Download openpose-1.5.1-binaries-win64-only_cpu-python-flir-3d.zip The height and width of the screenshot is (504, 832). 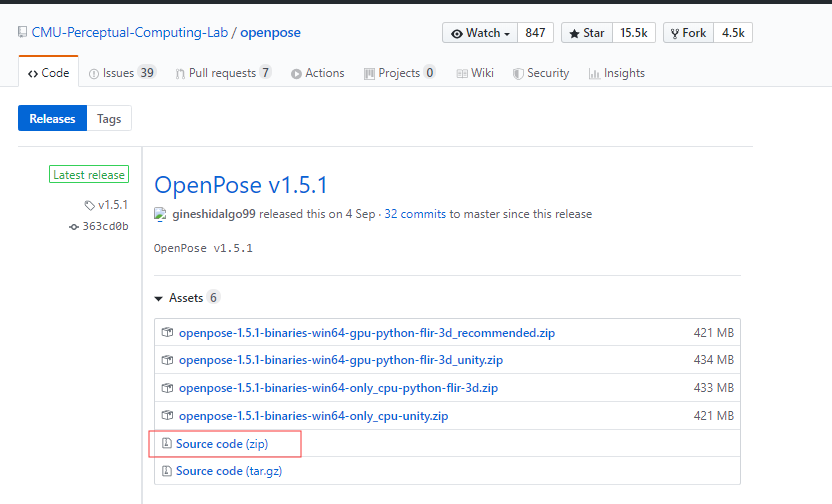click(338, 388)
